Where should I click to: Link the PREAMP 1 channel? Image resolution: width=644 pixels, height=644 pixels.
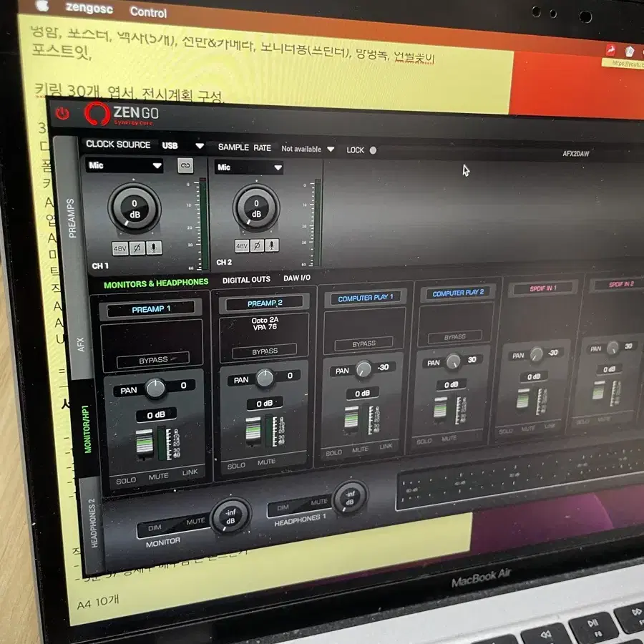[x=190, y=473]
